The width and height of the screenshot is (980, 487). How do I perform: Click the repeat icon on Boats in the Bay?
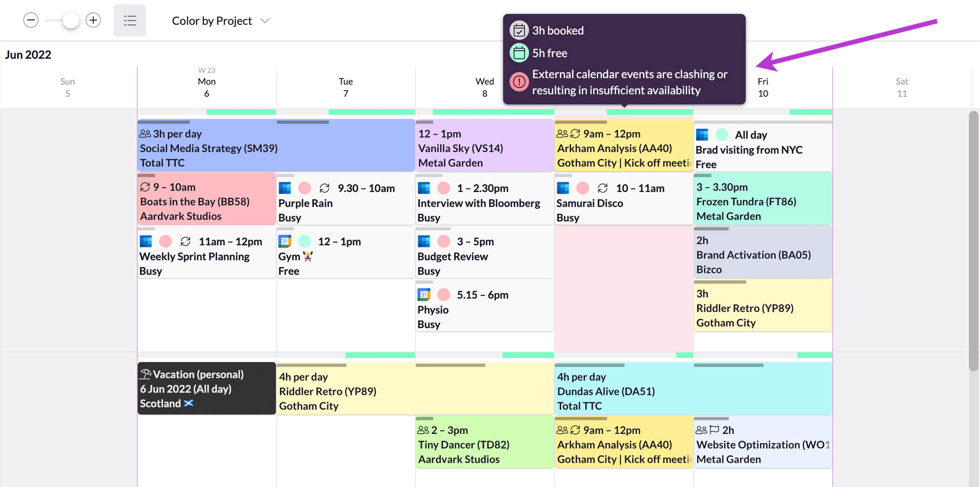tap(145, 186)
